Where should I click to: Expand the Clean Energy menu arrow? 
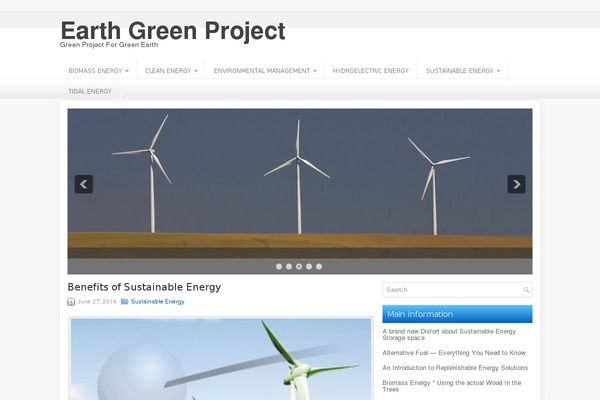[196, 71]
